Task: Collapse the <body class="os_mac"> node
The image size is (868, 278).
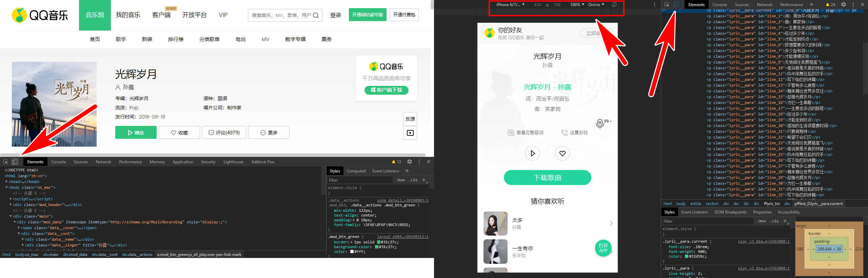Action: tap(7, 187)
